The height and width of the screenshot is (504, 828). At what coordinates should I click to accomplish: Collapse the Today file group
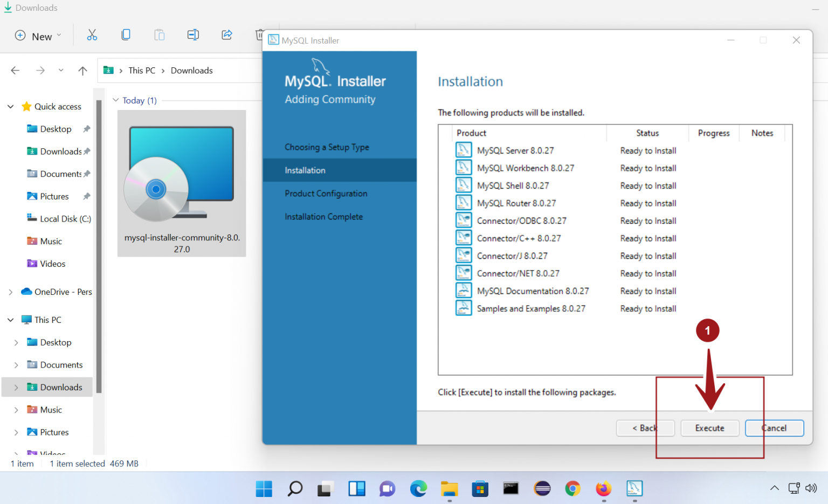(x=115, y=100)
